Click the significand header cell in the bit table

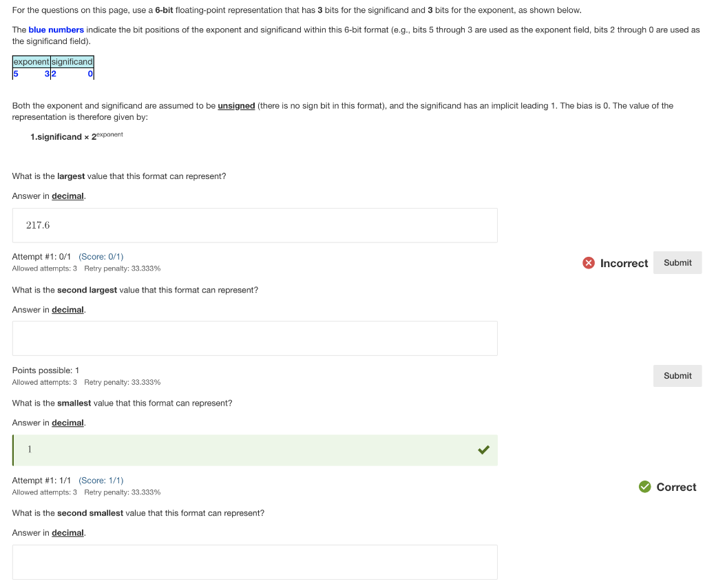72,61
